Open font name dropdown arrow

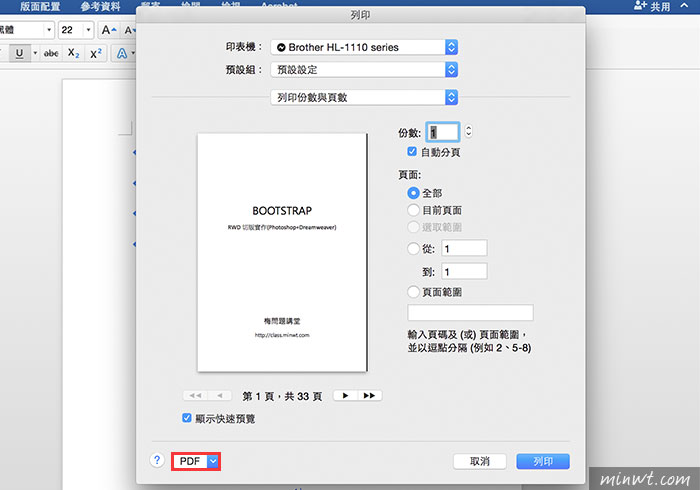49,30
